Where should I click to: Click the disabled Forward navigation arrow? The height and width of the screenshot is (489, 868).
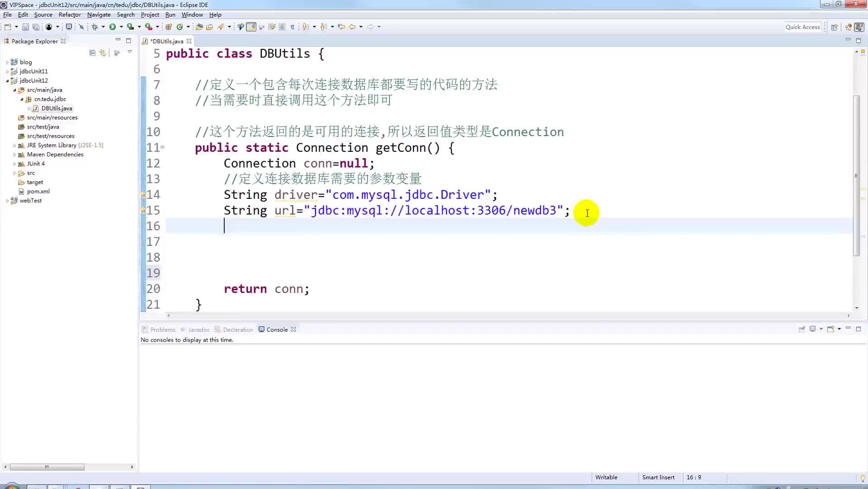tap(370, 27)
